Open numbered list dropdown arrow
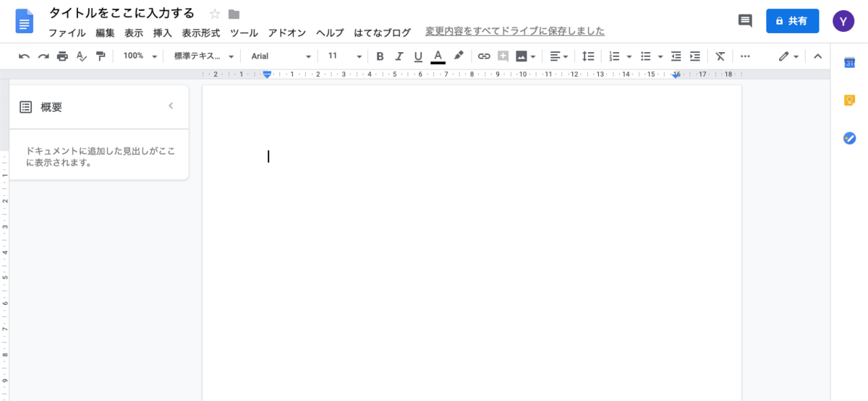The image size is (868, 401). pyautogui.click(x=629, y=56)
